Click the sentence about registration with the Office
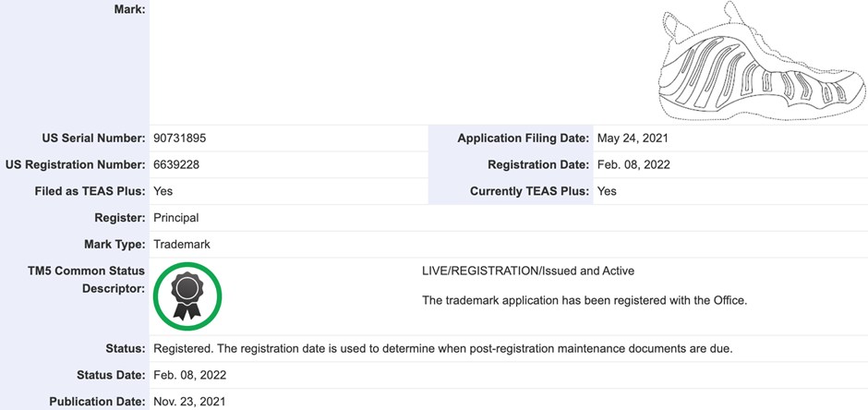The image size is (868, 410). point(585,301)
